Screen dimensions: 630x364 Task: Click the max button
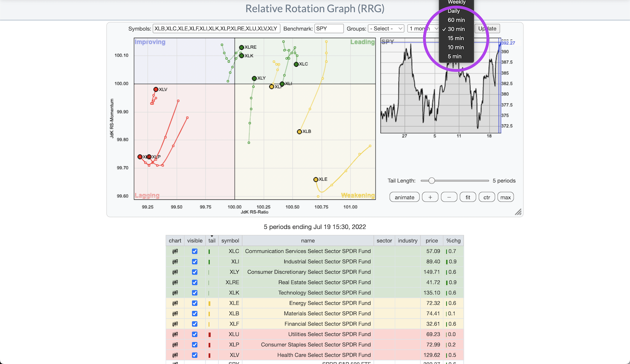click(506, 197)
